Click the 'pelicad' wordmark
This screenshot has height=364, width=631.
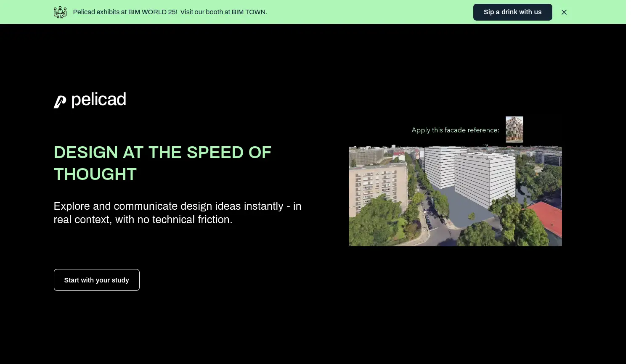(98, 100)
